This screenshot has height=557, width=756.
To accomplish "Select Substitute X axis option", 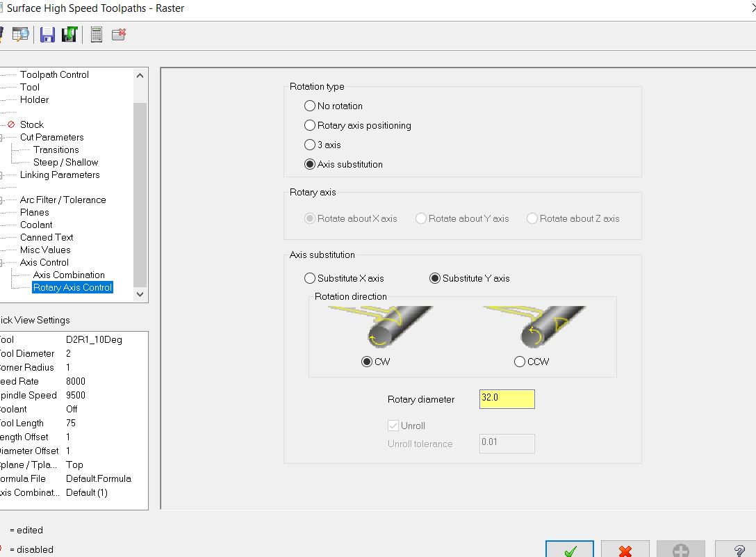I will coord(310,277).
